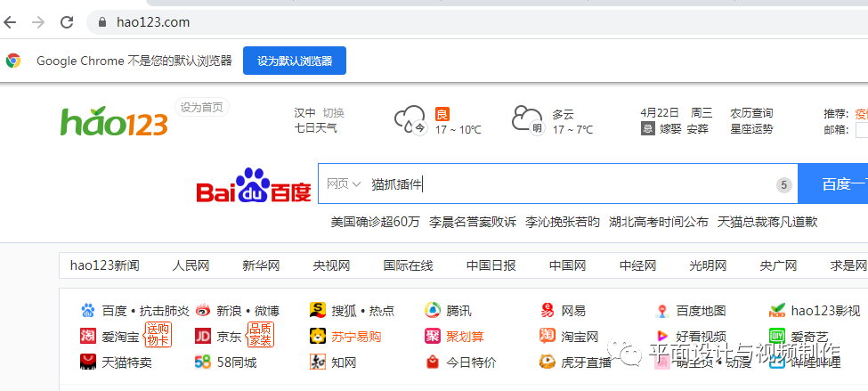Reload the page with the refresh icon
868x391 pixels.
click(67, 22)
